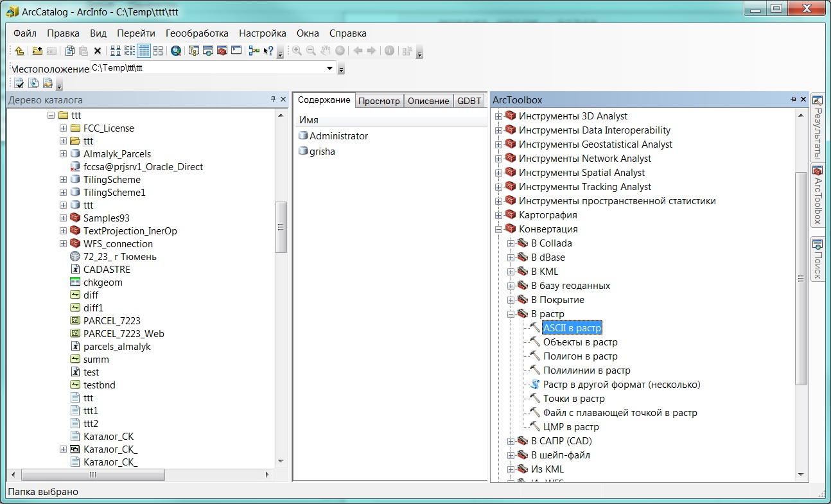Select '72_23_ г Тюмень' item
The width and height of the screenshot is (831, 504).
point(120,257)
